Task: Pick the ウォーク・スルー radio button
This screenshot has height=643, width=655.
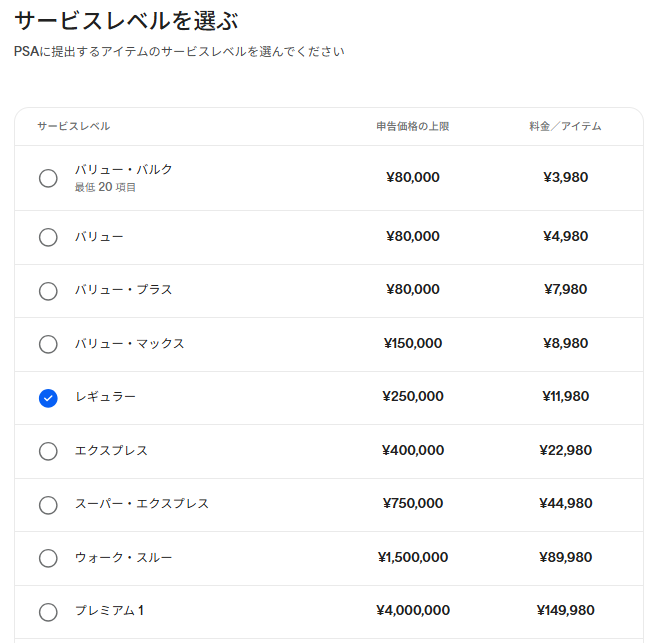Action: coord(48,558)
